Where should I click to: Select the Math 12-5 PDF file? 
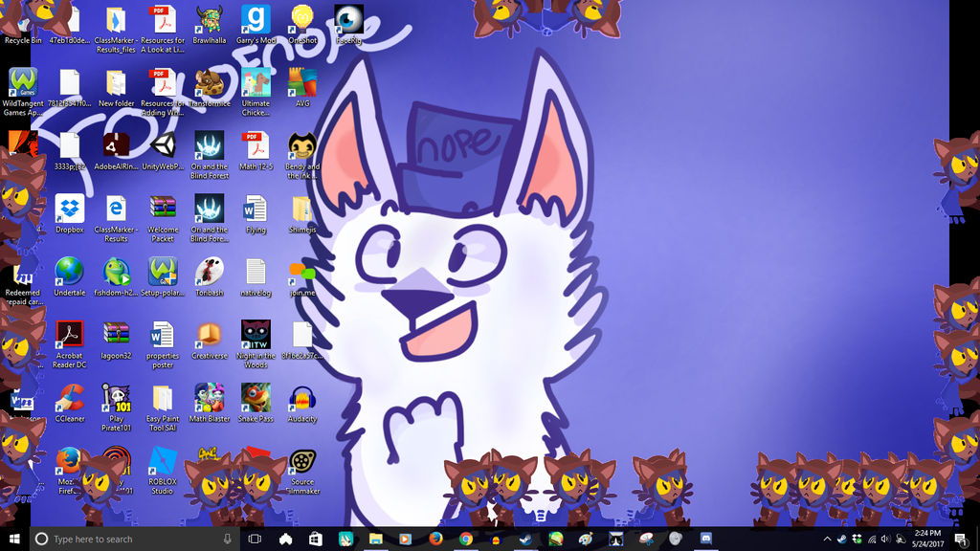[256, 151]
